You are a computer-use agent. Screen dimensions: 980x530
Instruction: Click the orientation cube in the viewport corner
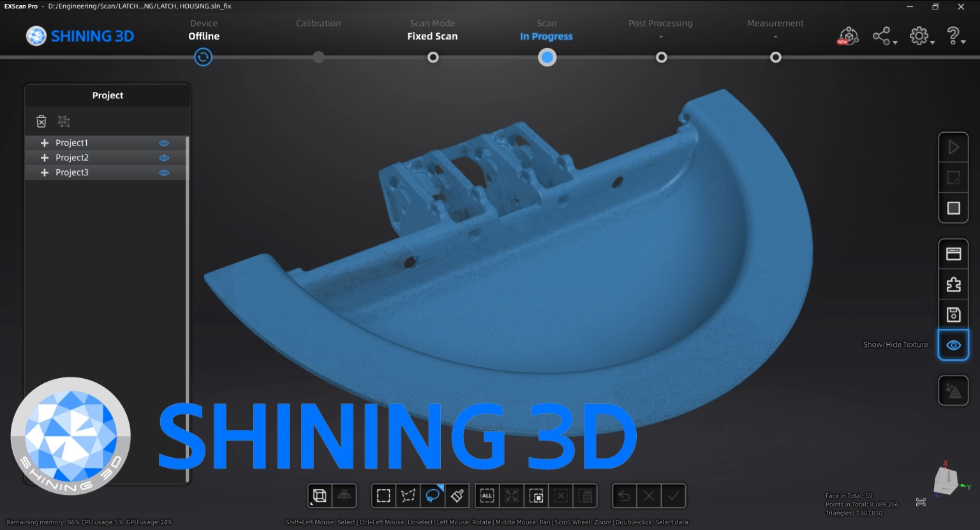945,480
